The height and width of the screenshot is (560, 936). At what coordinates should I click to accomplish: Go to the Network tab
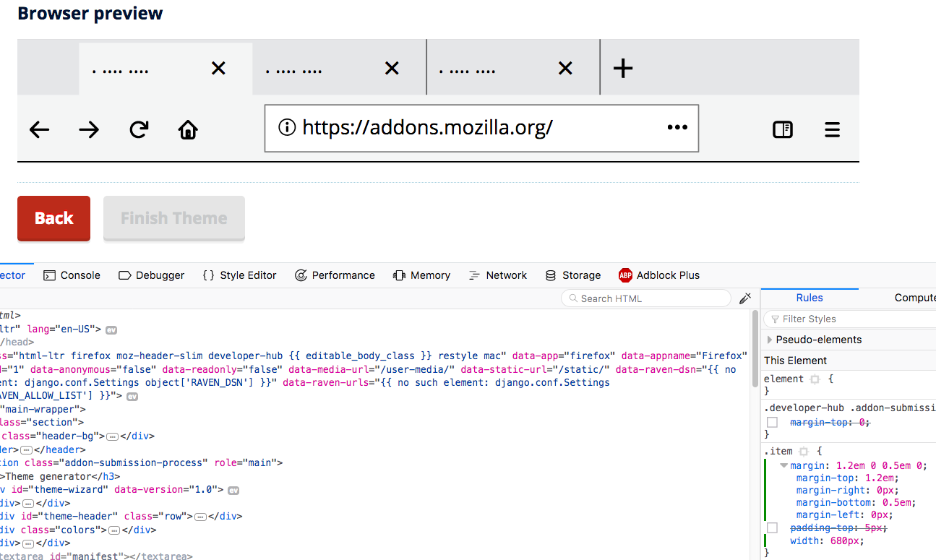(498, 275)
